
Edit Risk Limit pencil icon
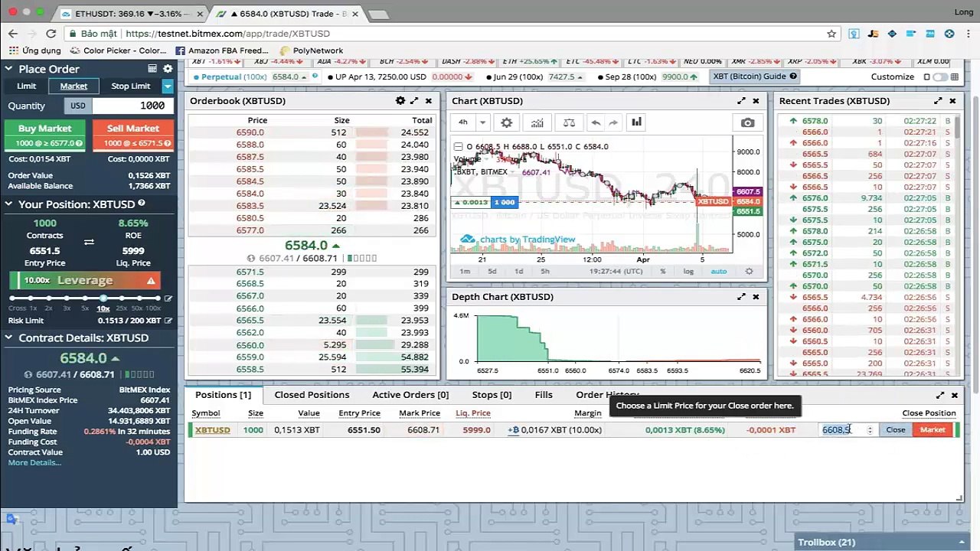point(168,321)
